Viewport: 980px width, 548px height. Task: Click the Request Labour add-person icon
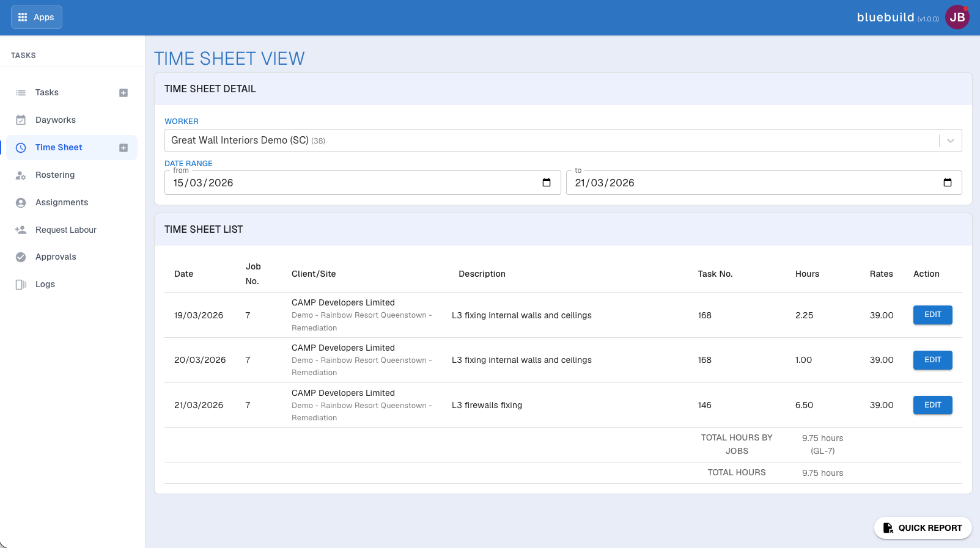pos(21,230)
